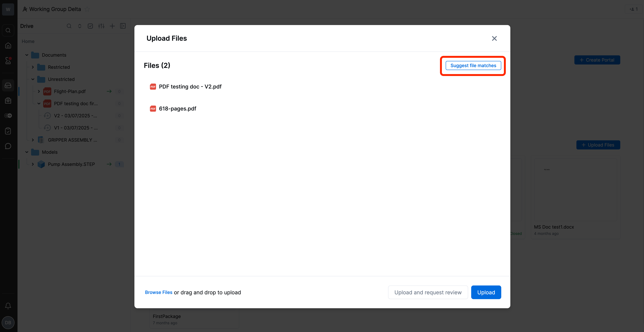Expand the Restricted folder
The image size is (644, 332).
33,67
